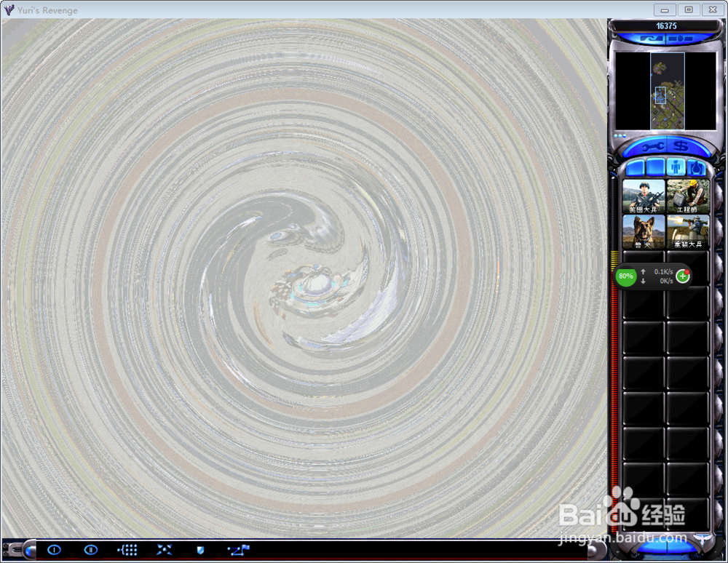Viewport: 728px width, 563px height.
Task: Click the waypoint planning flag icon
Action: point(239,550)
